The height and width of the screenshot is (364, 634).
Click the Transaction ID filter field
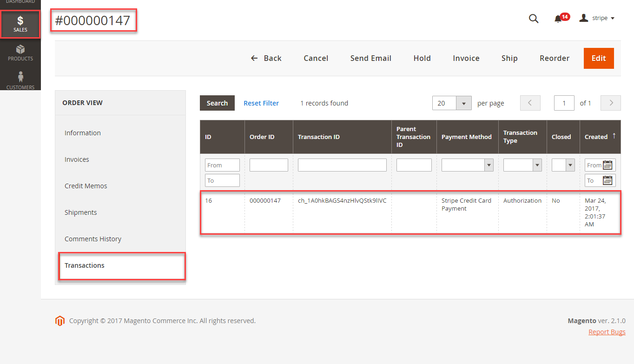(342, 165)
